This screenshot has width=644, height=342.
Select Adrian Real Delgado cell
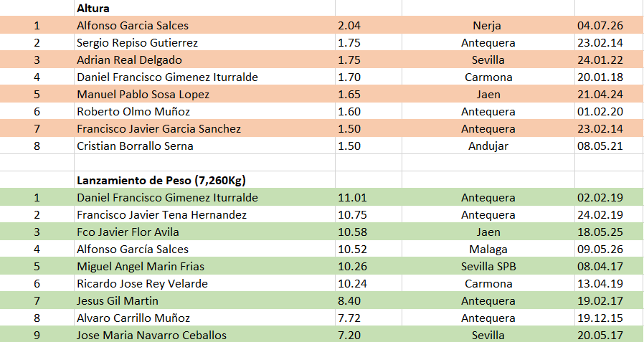click(x=204, y=60)
